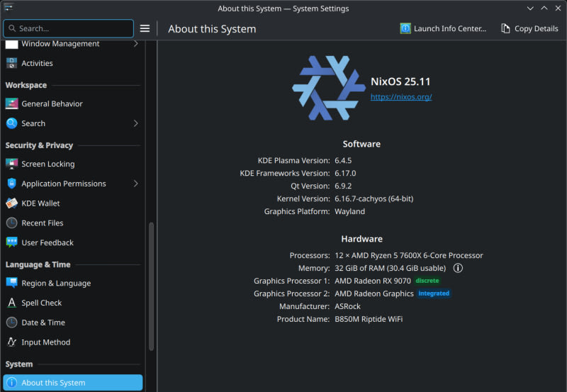Click Launch Info Center button
The width and height of the screenshot is (567, 392).
[x=444, y=28]
